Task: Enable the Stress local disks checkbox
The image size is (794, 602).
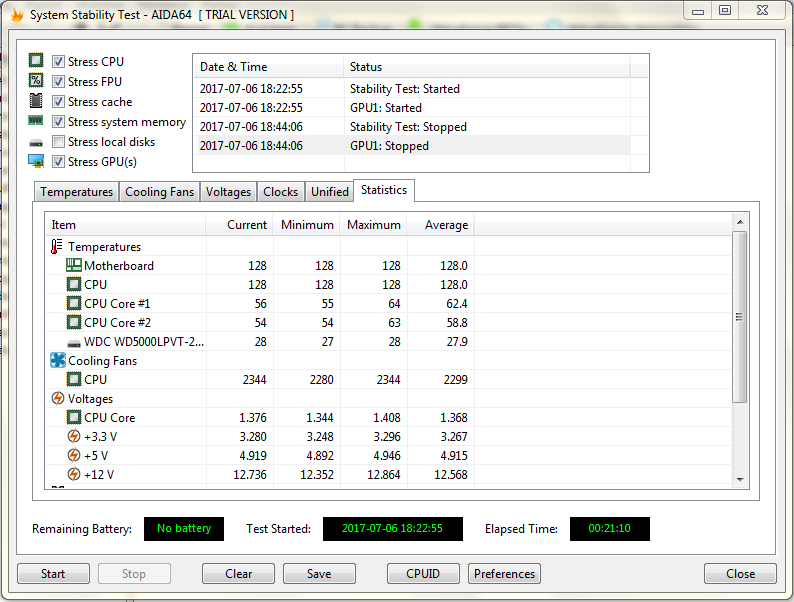Action: coord(58,142)
